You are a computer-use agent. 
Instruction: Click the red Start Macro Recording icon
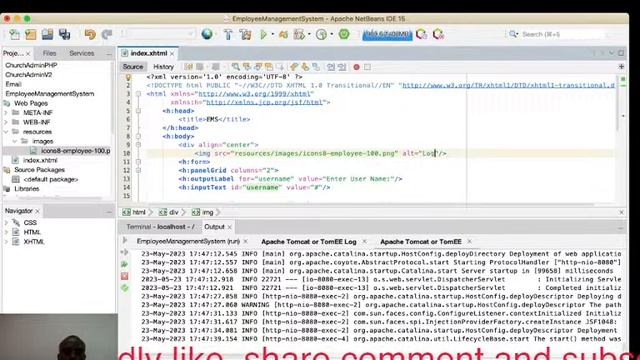click(356, 67)
